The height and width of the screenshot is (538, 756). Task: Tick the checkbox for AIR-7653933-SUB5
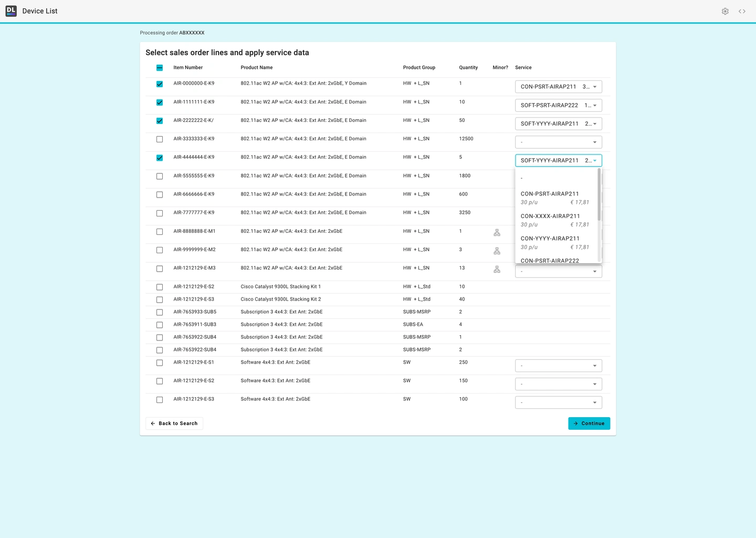pyautogui.click(x=160, y=312)
